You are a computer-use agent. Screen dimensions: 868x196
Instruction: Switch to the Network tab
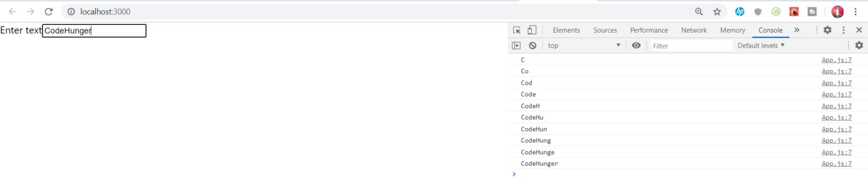coord(694,30)
